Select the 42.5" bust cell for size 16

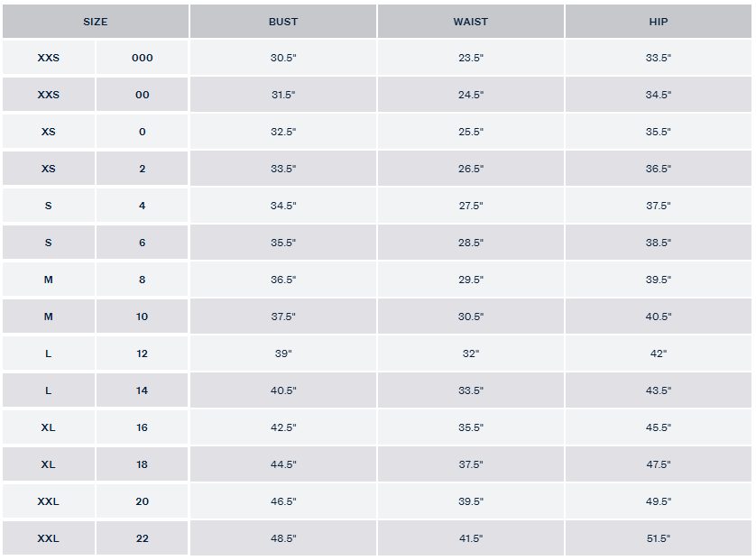click(283, 427)
